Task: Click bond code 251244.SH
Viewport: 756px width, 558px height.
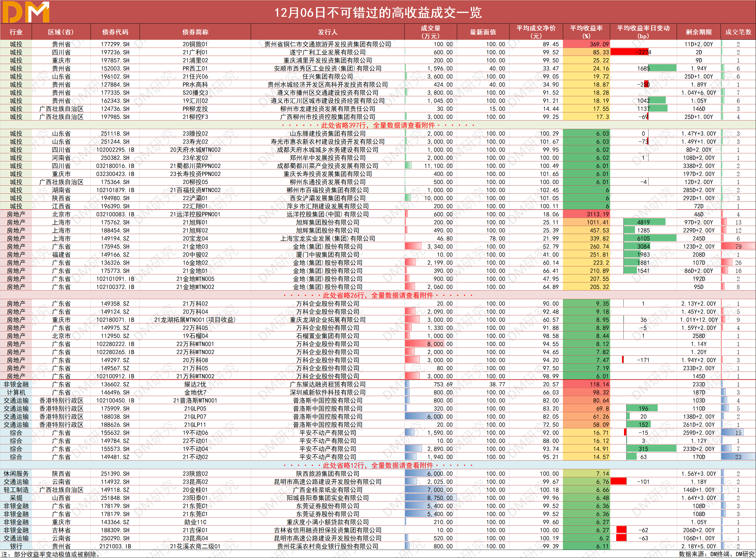Action: point(115,142)
